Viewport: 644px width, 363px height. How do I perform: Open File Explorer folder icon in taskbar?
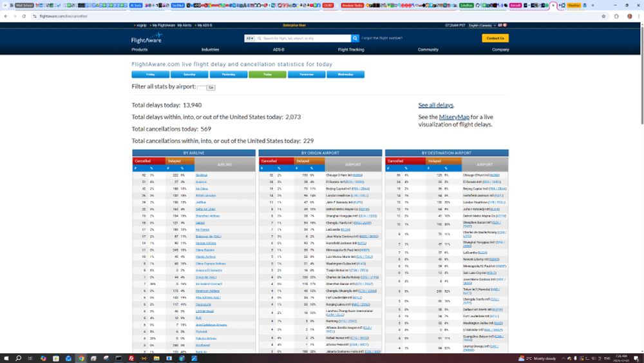click(x=156, y=358)
